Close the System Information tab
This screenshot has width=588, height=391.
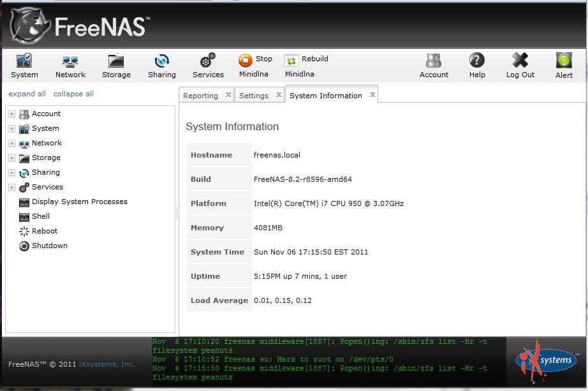(x=372, y=95)
